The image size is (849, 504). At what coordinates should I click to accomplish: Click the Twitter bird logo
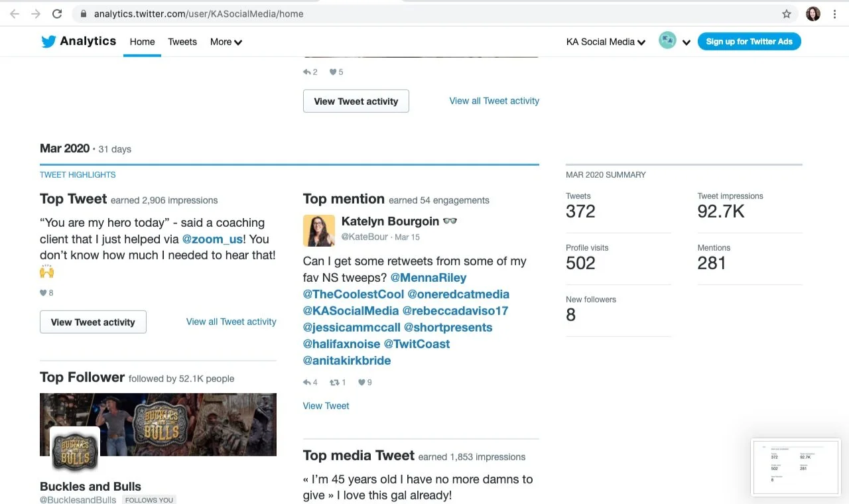pyautogui.click(x=48, y=41)
